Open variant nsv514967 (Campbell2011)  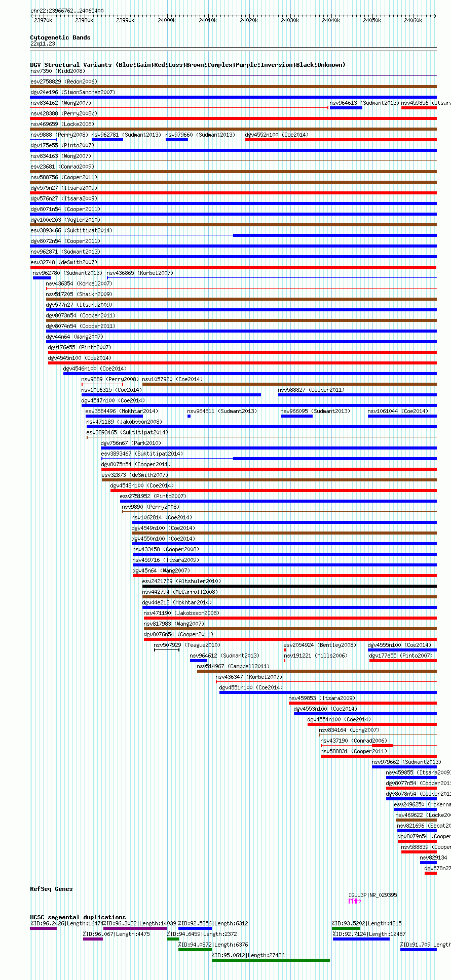(317, 671)
